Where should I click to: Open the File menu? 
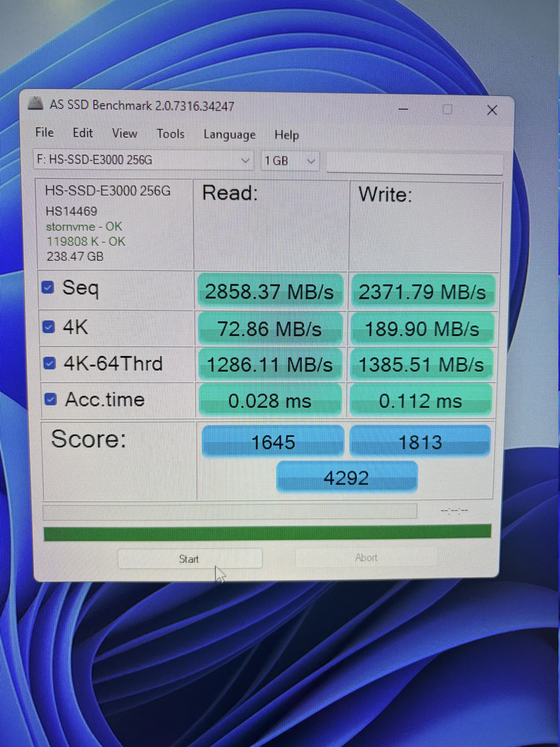pyautogui.click(x=45, y=132)
